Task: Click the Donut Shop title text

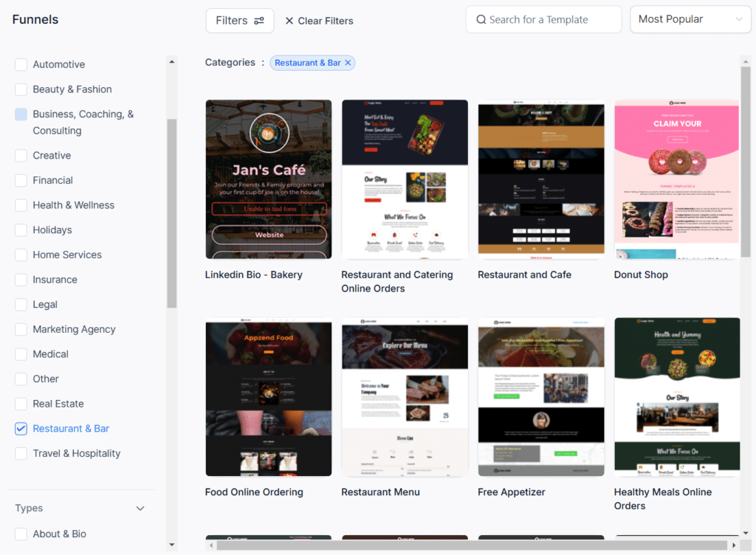Action: pos(641,275)
